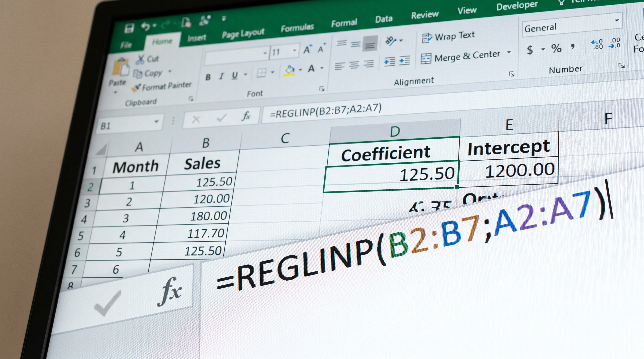
Task: Select Bottom Align icon
Action: pos(370,43)
